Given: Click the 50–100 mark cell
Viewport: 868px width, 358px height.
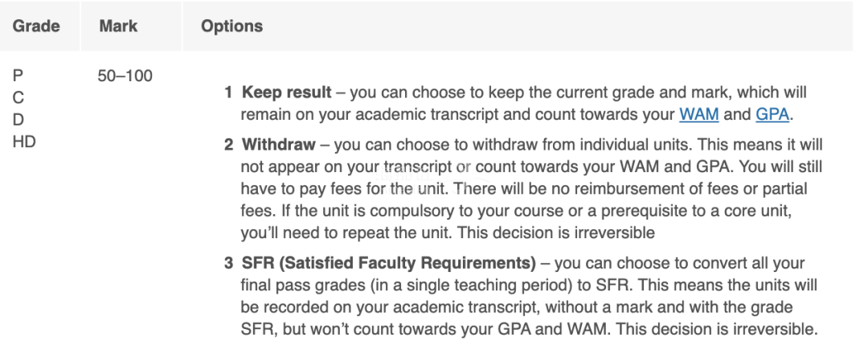Looking at the screenshot, I should [x=125, y=76].
